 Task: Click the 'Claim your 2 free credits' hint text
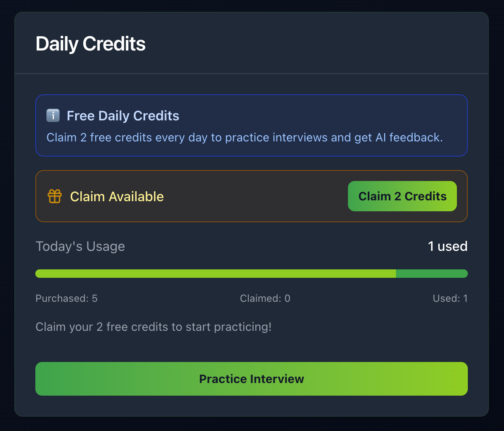coord(154,327)
